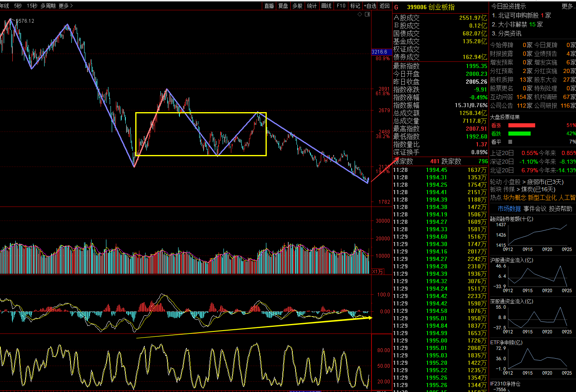Click the panel layout icon above the chart

tap(367, 14)
